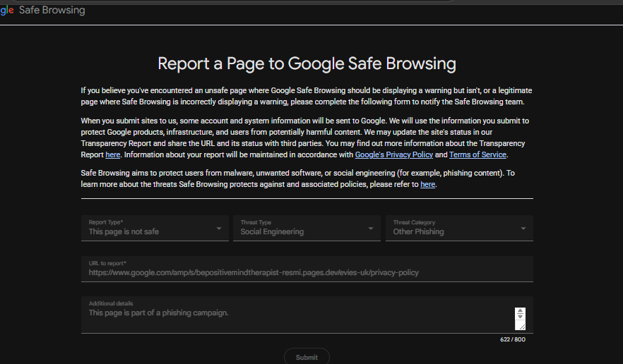Open the Terms of Service link
The height and width of the screenshot is (364, 623).
[477, 154]
